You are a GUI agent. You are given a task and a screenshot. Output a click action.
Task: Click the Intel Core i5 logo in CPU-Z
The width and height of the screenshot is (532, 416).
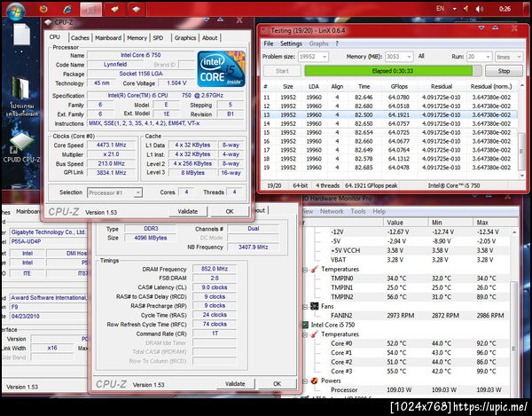[221, 69]
